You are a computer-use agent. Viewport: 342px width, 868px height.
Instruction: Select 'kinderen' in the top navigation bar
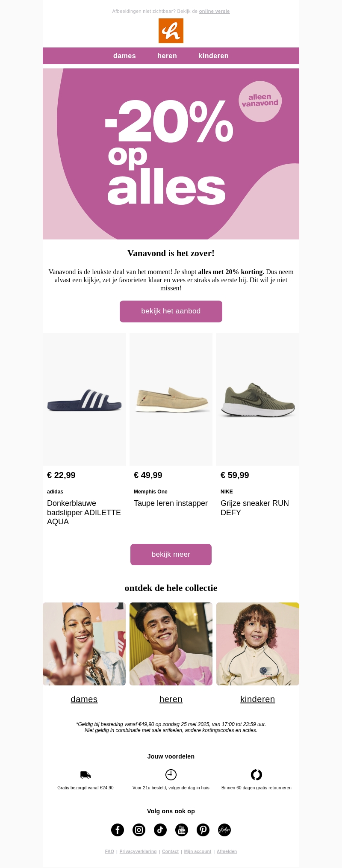[x=213, y=56]
